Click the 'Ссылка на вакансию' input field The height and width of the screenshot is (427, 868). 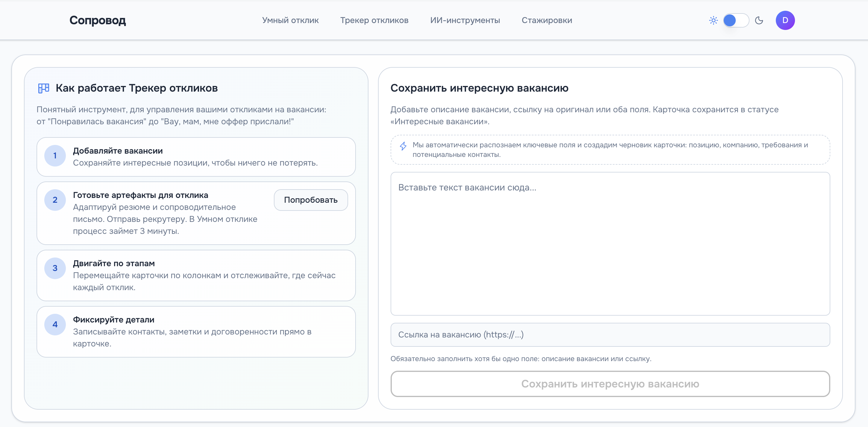coord(610,335)
